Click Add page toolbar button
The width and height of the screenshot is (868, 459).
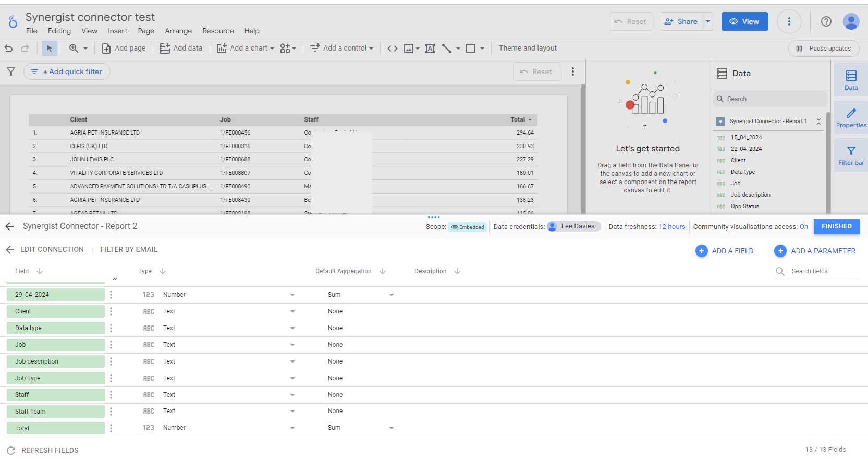tap(124, 49)
